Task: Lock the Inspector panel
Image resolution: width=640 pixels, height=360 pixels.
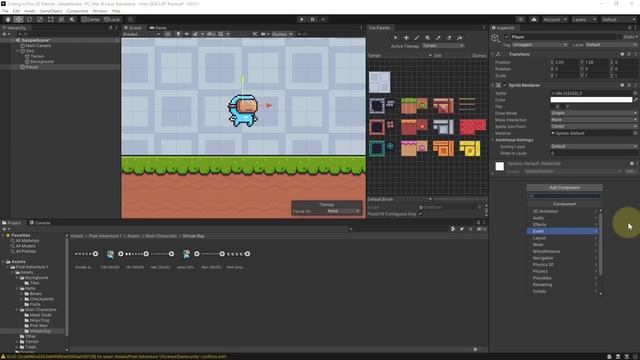Action: coord(629,28)
